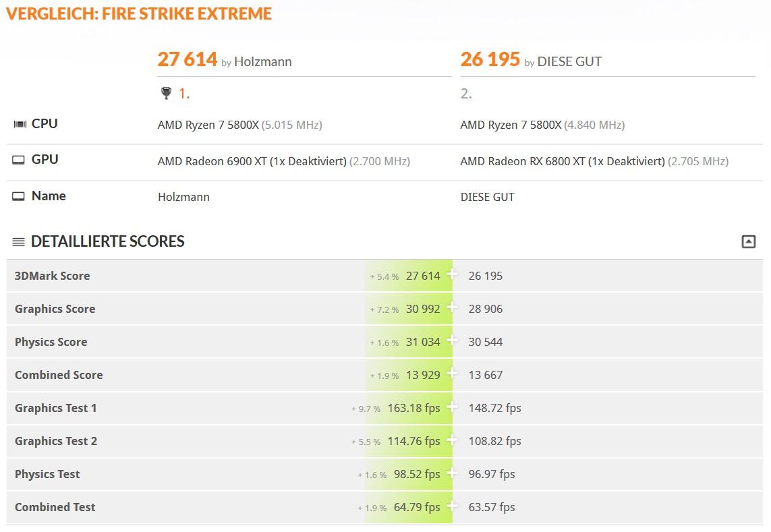The image size is (771, 532).
Task: Click the GPU monitor icon
Action: click(x=19, y=160)
